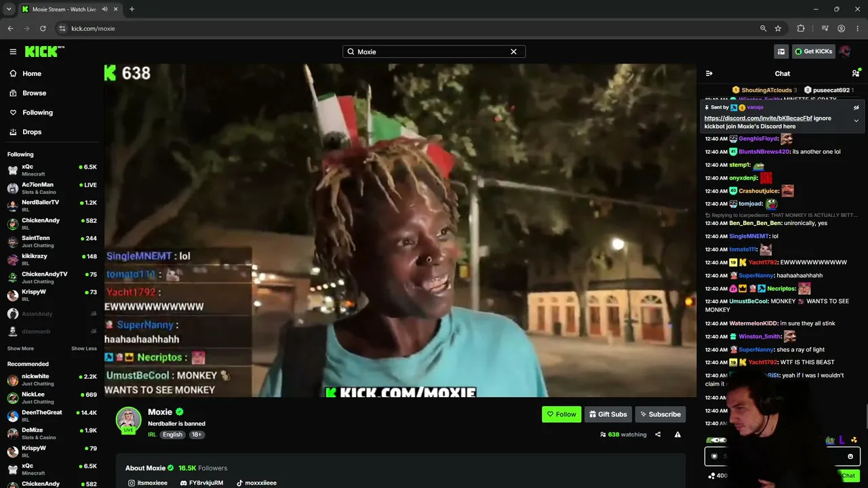View site information for kick.com
868x488 pixels.
62,28
